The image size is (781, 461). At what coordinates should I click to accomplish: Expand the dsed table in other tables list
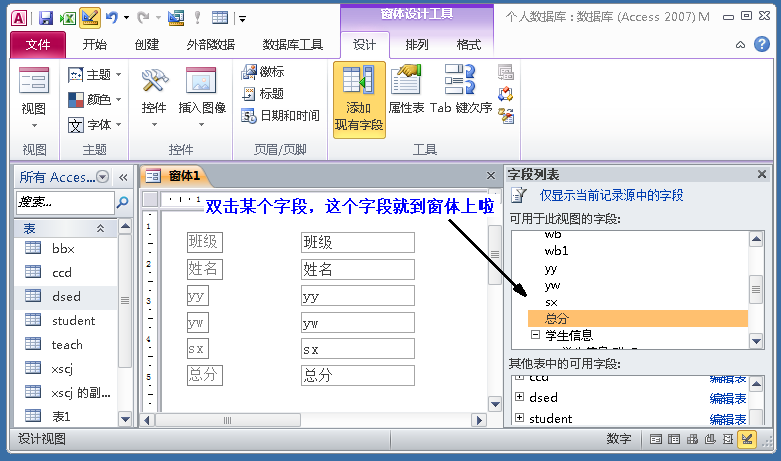520,397
